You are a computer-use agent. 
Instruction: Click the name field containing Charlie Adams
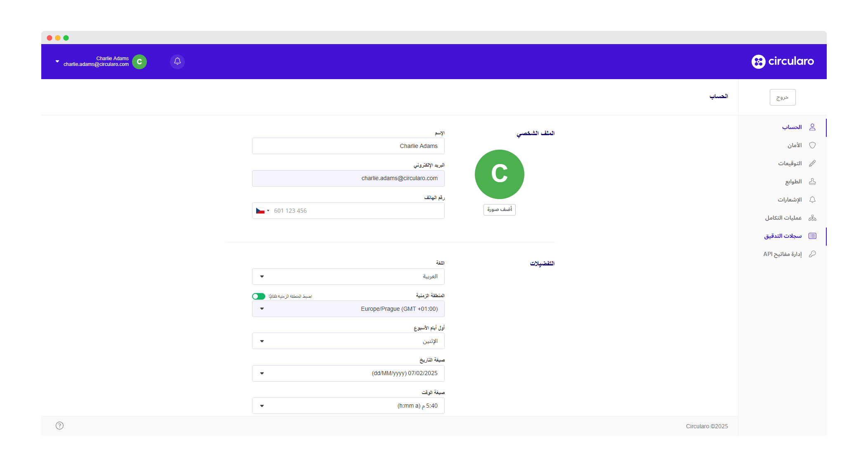348,146
